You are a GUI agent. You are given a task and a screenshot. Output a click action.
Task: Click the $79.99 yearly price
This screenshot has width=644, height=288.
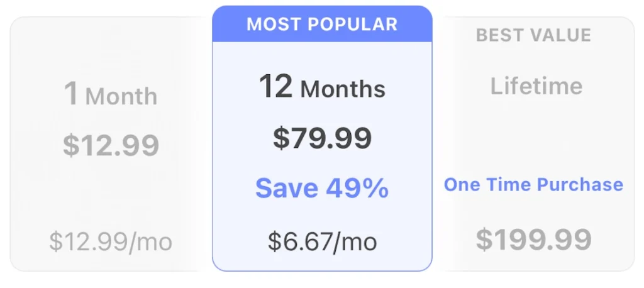(x=322, y=138)
